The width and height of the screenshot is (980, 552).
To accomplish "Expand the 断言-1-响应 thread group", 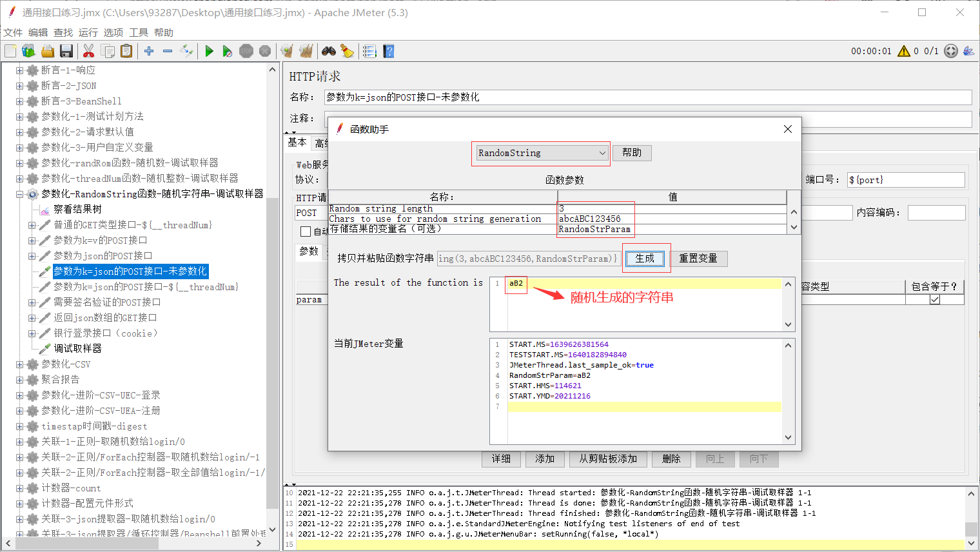I will click(19, 70).
